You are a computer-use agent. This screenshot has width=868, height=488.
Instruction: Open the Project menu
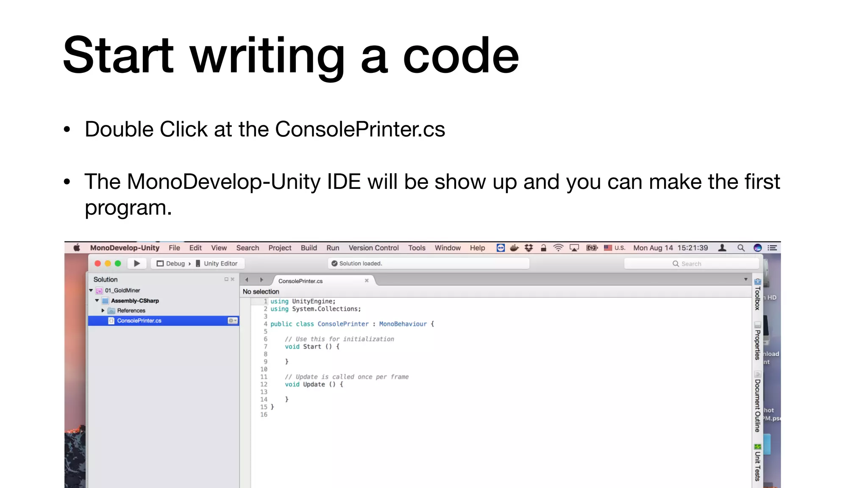(x=280, y=248)
